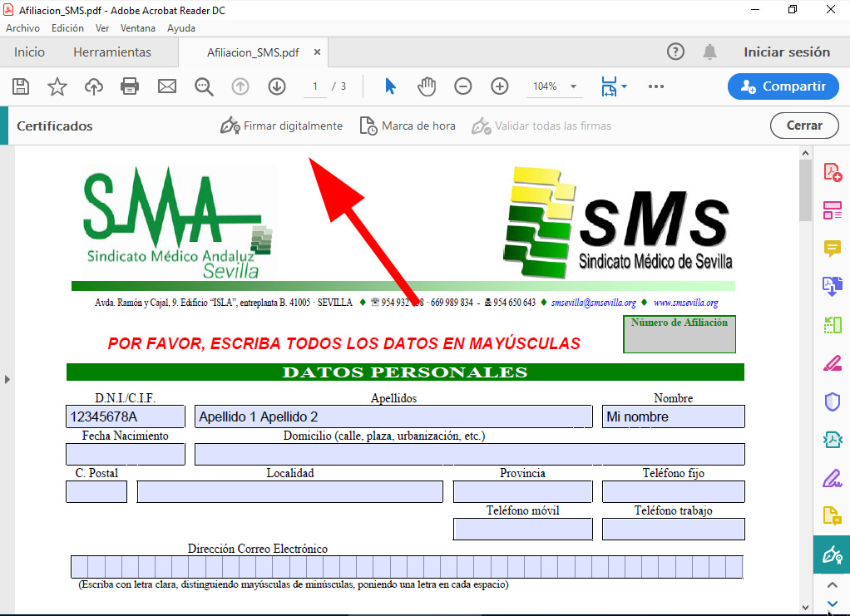Open the yellow sticky-note page tool in the sidebar
This screenshot has width=850, height=616.
point(833,515)
